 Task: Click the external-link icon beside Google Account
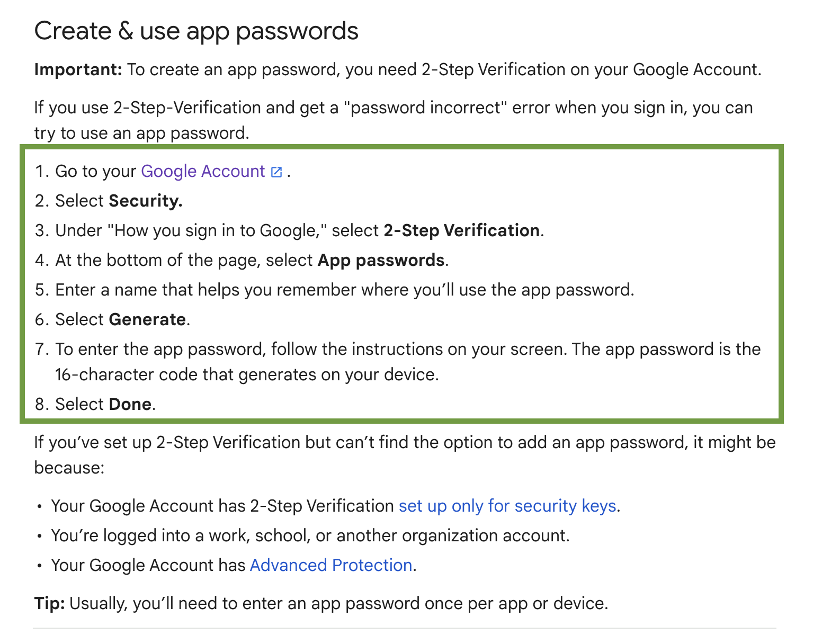click(x=276, y=172)
